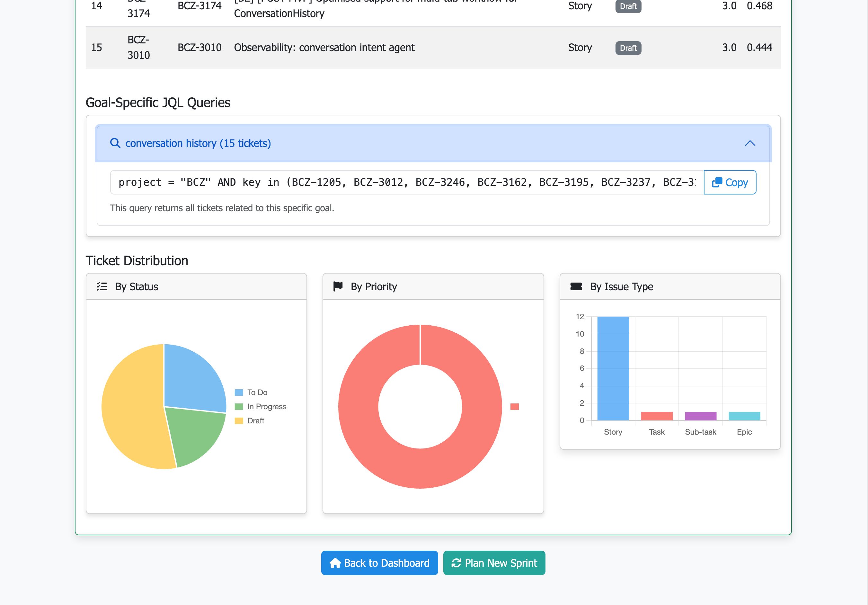The height and width of the screenshot is (605, 868).
Task: Click the Draft badge in row 15
Action: 628,48
